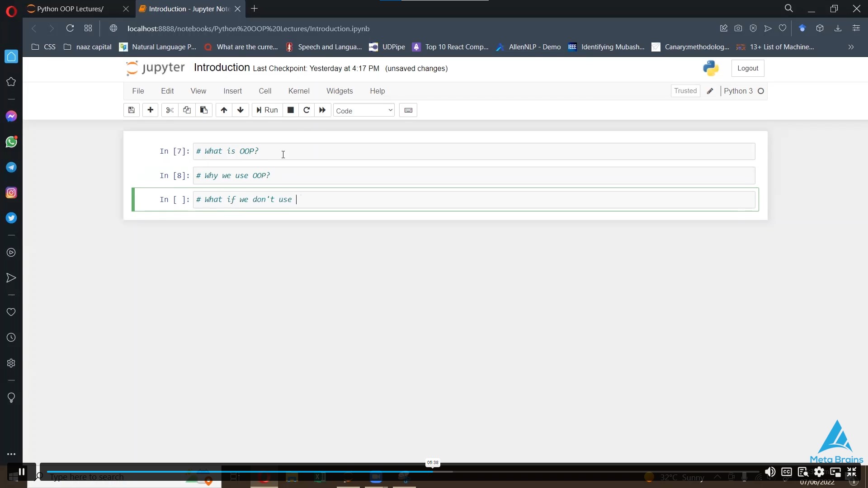Screen dimensions: 868x488
Task: Open the Cell type dropdown menu
Action: [x=363, y=110]
